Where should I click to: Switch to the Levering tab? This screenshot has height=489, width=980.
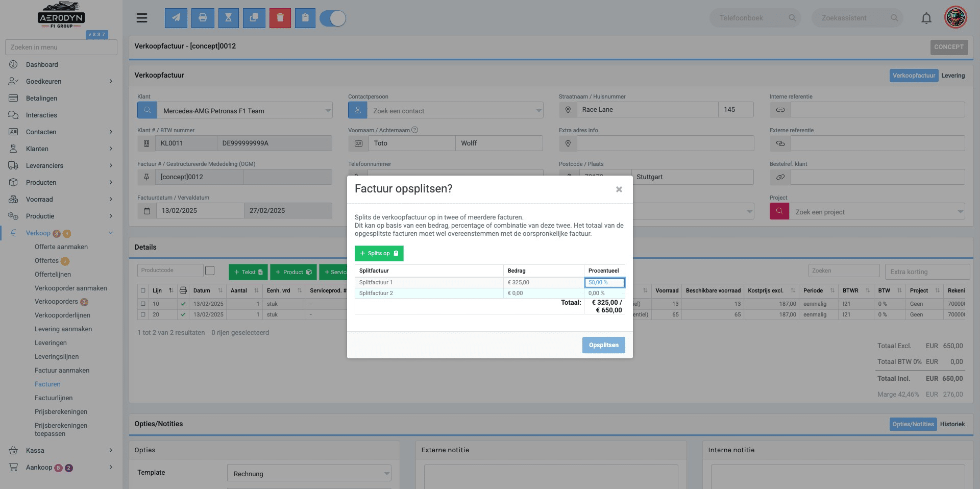coord(952,76)
